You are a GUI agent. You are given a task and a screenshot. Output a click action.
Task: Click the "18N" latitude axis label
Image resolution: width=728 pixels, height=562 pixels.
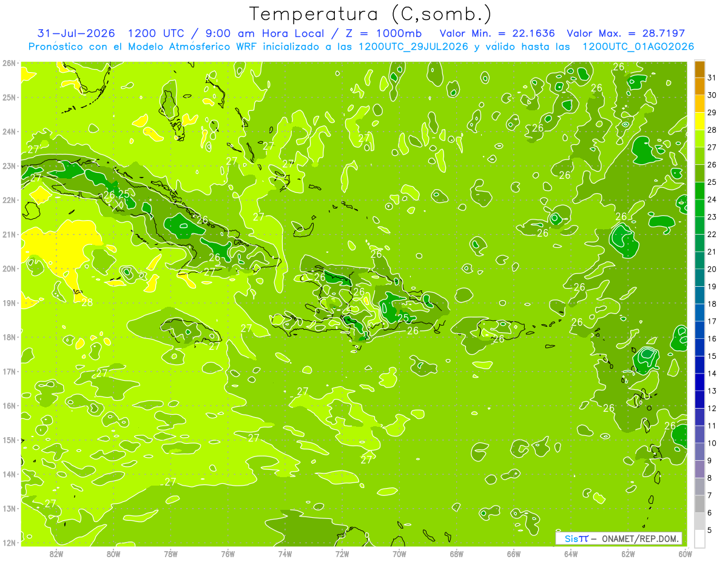(x=9, y=337)
